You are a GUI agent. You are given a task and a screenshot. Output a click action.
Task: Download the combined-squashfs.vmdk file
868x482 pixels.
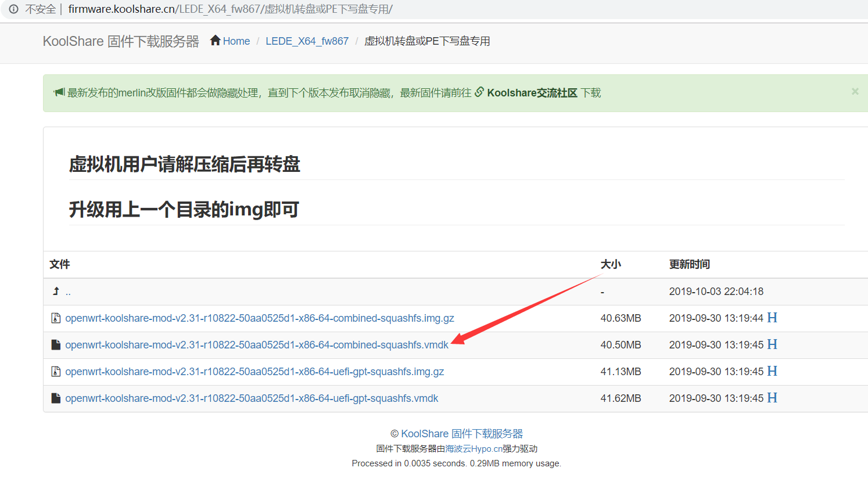pos(257,345)
